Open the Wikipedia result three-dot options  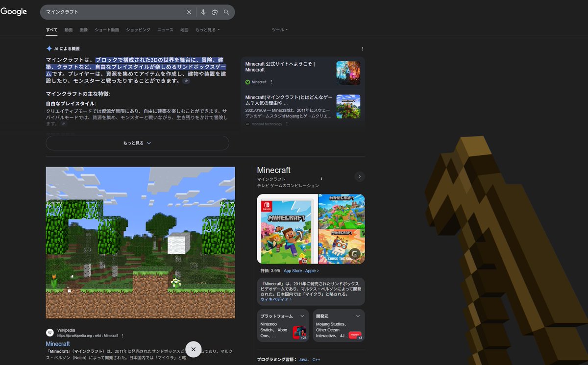coord(122,336)
